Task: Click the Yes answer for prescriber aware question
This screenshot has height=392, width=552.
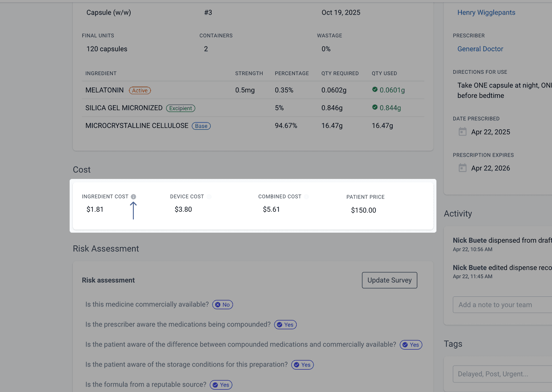Action: pos(285,325)
